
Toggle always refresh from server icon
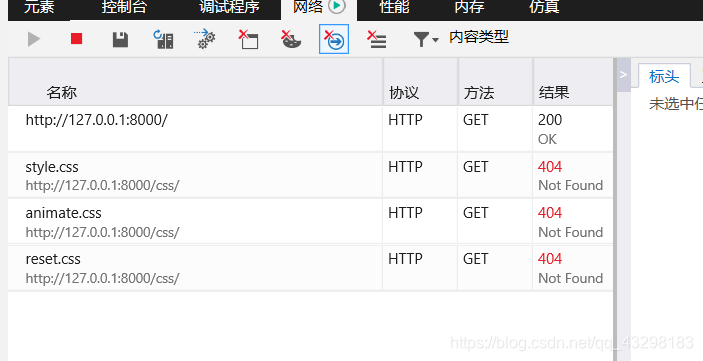163,39
